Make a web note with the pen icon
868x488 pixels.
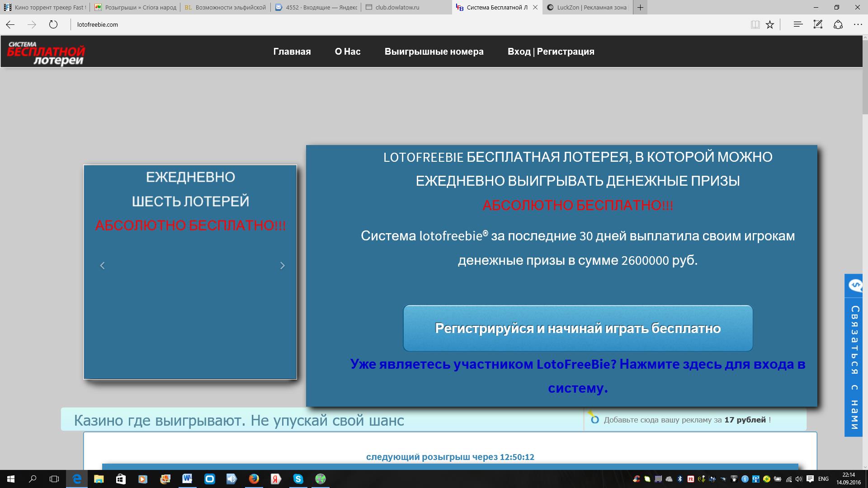pos(818,24)
